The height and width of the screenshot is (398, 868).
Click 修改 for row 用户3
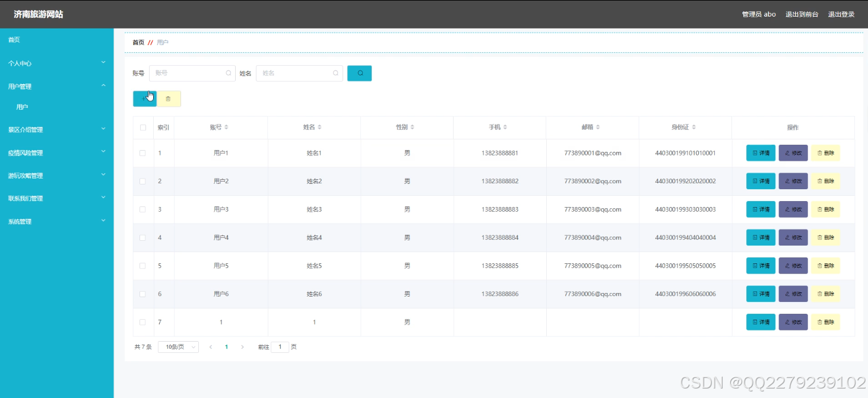(793, 209)
